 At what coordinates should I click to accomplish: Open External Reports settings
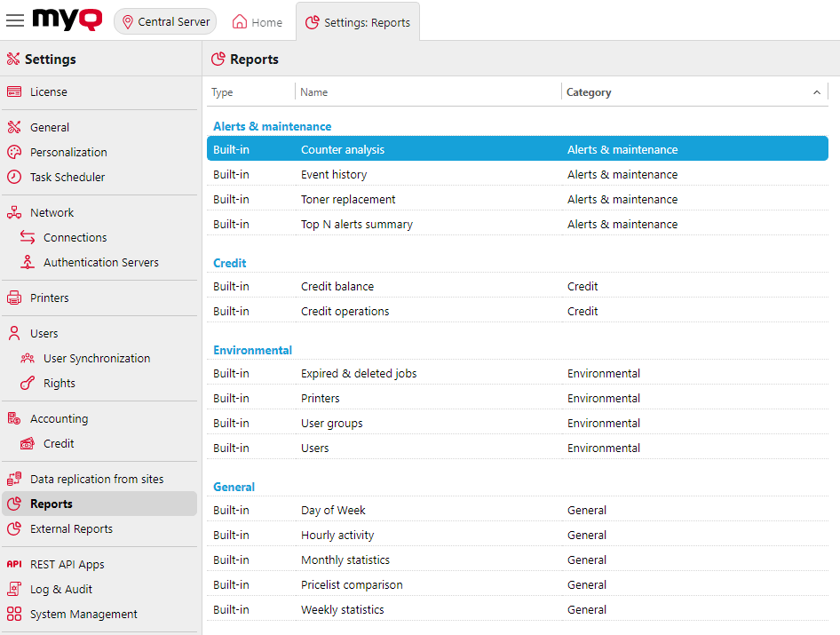(71, 529)
